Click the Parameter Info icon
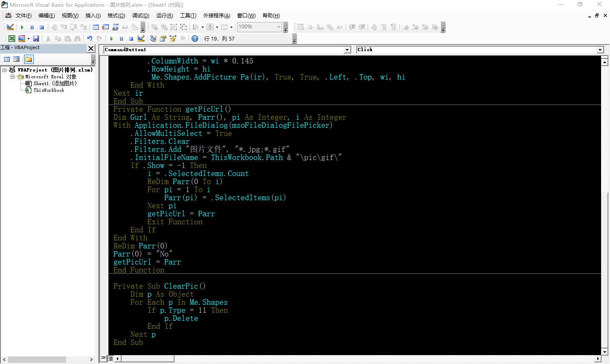The height and width of the screenshot is (364, 610). [330, 27]
